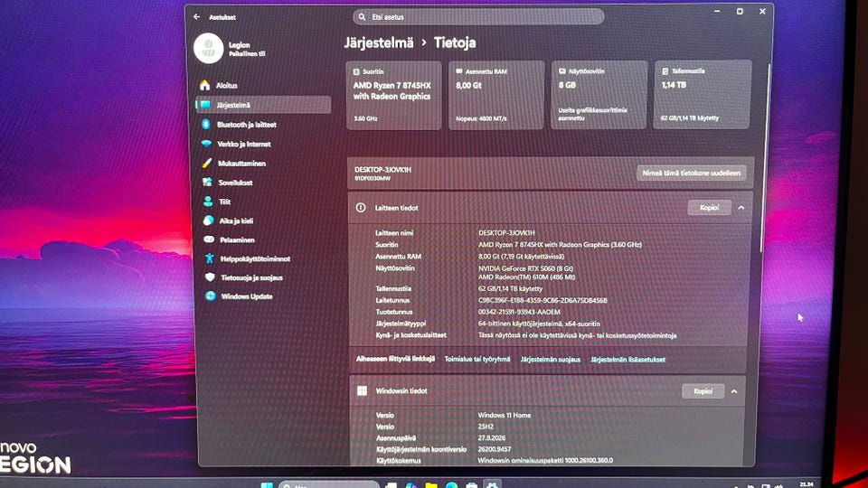Maximize the Asetukset window
This screenshot has width=868, height=488.
[x=740, y=11]
